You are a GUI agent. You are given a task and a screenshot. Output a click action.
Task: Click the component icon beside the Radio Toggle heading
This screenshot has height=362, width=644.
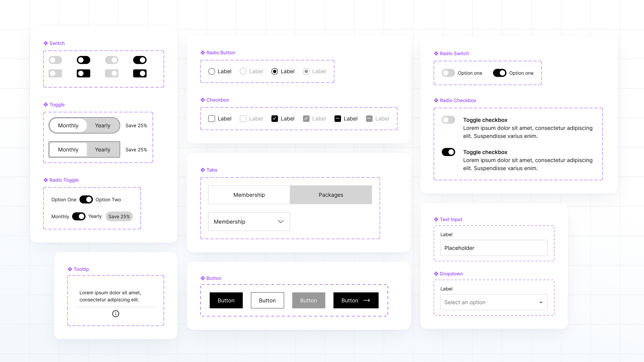tap(46, 180)
